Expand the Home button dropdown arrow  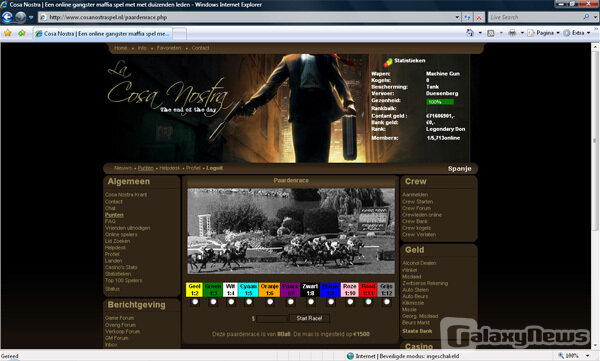point(480,33)
